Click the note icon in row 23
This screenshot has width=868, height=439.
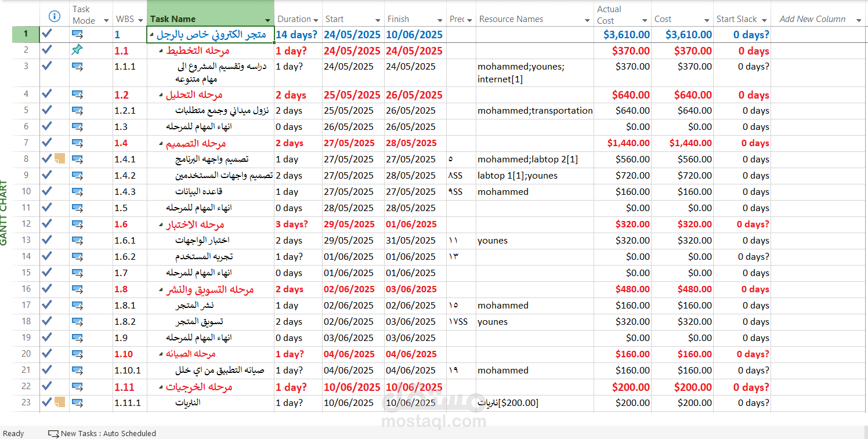tap(60, 402)
